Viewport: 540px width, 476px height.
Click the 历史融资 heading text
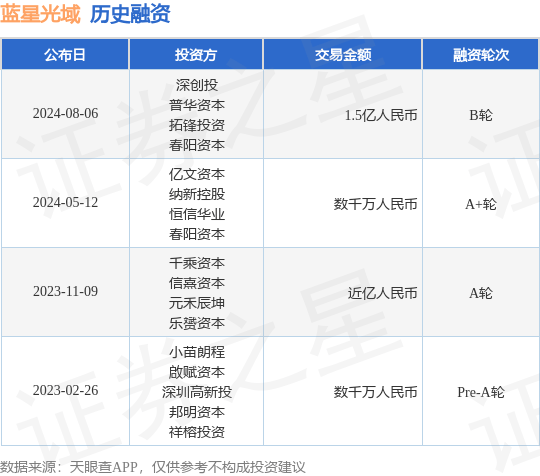(130, 14)
